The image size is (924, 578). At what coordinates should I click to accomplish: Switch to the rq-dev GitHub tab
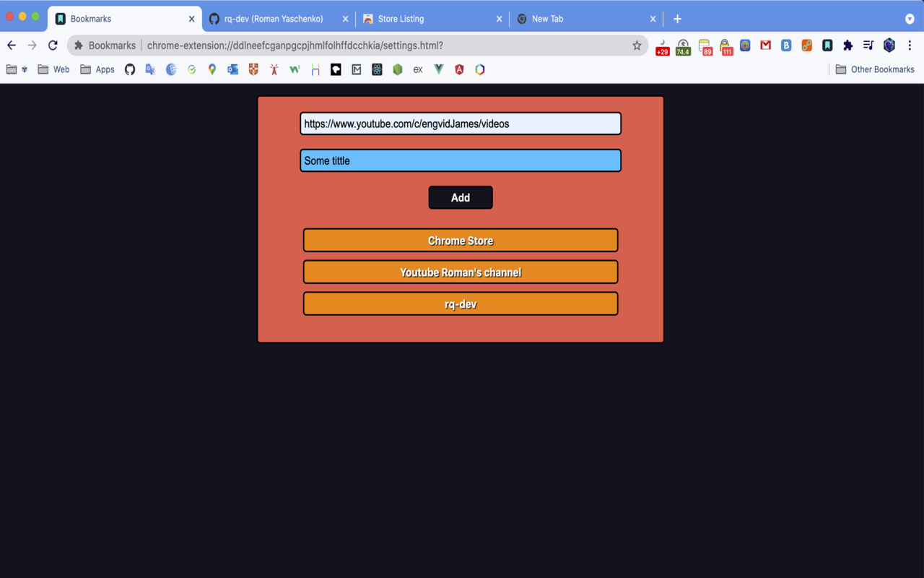click(278, 19)
